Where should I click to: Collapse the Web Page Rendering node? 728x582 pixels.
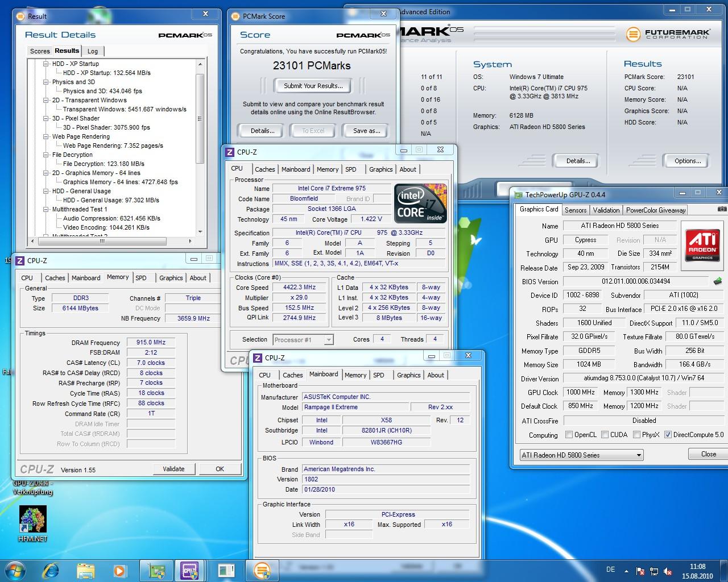(46, 136)
